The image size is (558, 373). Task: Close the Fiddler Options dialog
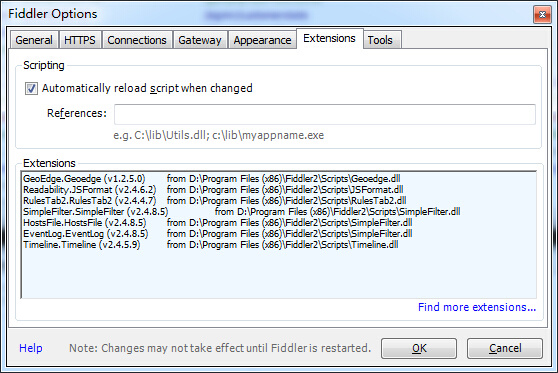[542, 14]
